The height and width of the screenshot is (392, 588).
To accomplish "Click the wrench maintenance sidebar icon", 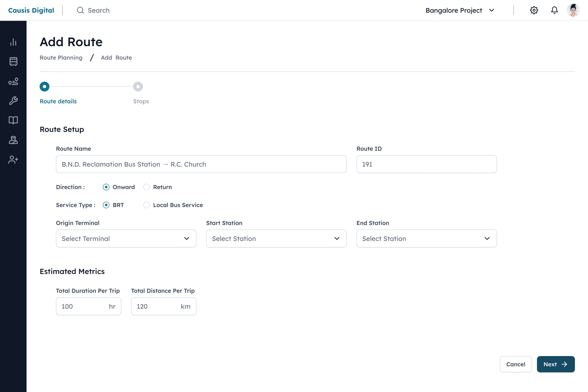I will point(13,101).
